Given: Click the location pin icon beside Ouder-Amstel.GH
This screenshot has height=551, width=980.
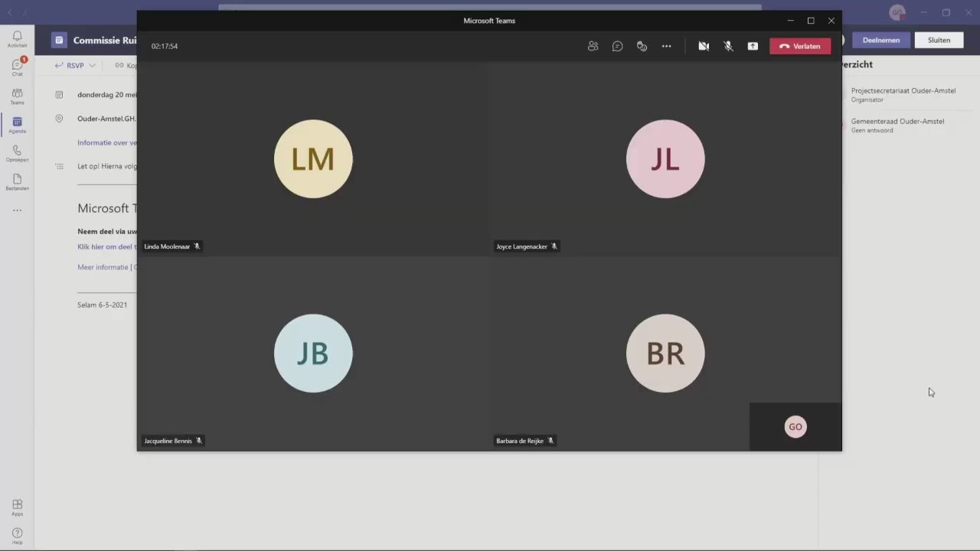Looking at the screenshot, I should (59, 119).
